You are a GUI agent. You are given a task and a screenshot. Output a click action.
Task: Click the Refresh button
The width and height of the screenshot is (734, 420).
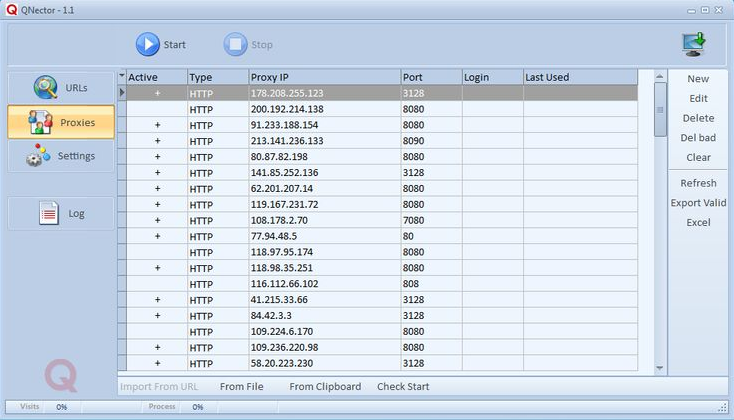pos(698,183)
